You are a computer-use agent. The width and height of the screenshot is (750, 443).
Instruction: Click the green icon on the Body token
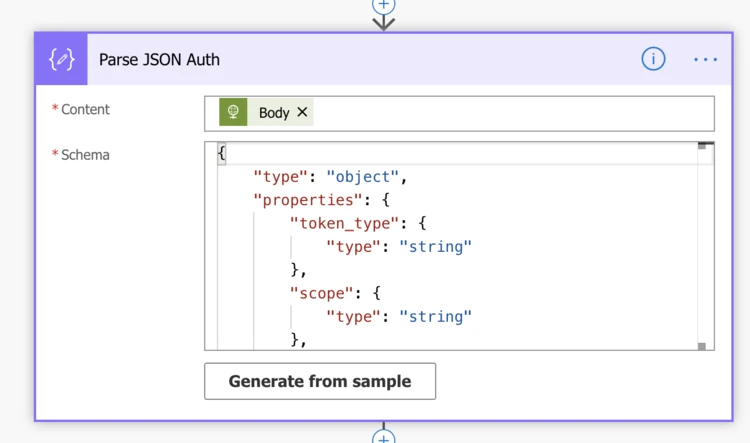233,113
